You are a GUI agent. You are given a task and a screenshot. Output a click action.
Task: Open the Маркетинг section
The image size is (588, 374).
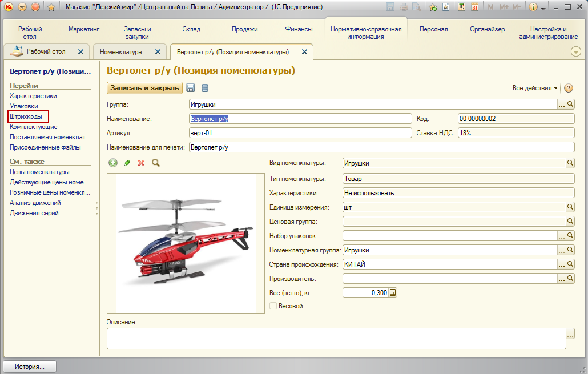point(83,29)
